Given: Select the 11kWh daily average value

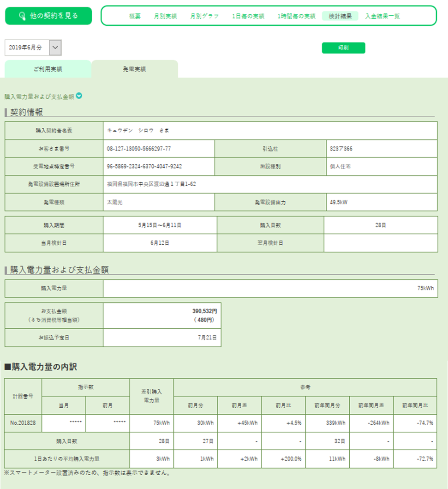Looking at the screenshot, I should (337, 459).
